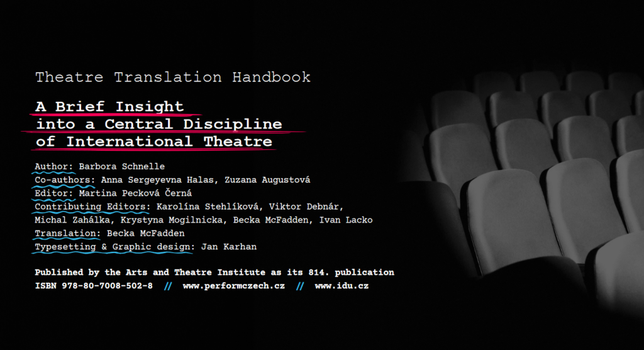Click the name 'Jan Karhan'
This screenshot has width=644, height=350.
(x=229, y=247)
